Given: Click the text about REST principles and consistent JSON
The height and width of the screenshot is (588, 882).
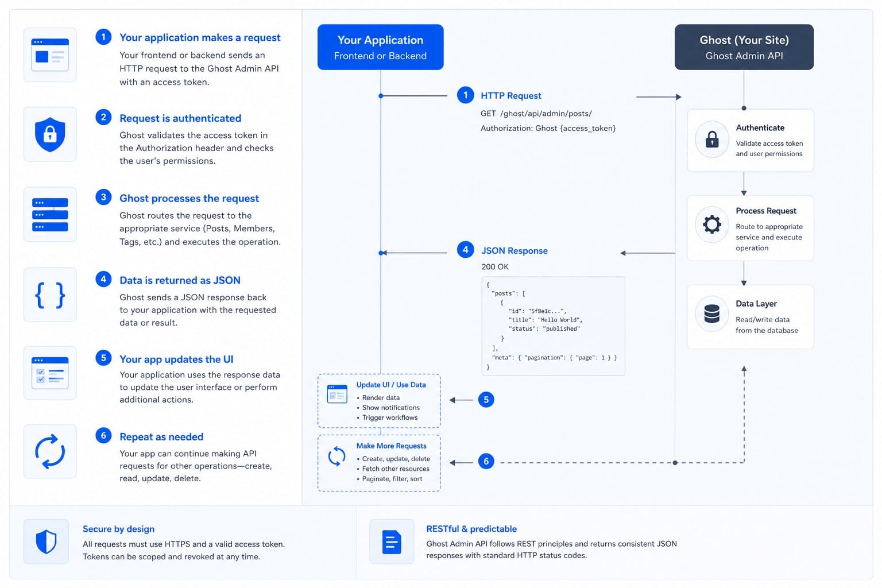Looking at the screenshot, I should pos(552,550).
